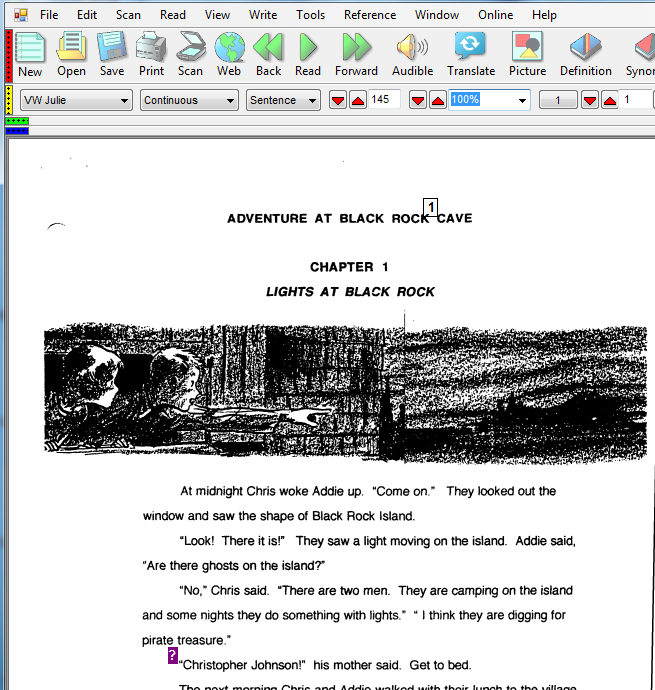Open the Reference menu

370,15
